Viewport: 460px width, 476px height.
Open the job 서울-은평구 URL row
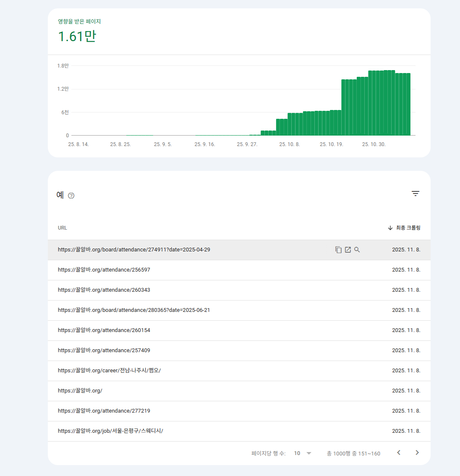coord(110,431)
